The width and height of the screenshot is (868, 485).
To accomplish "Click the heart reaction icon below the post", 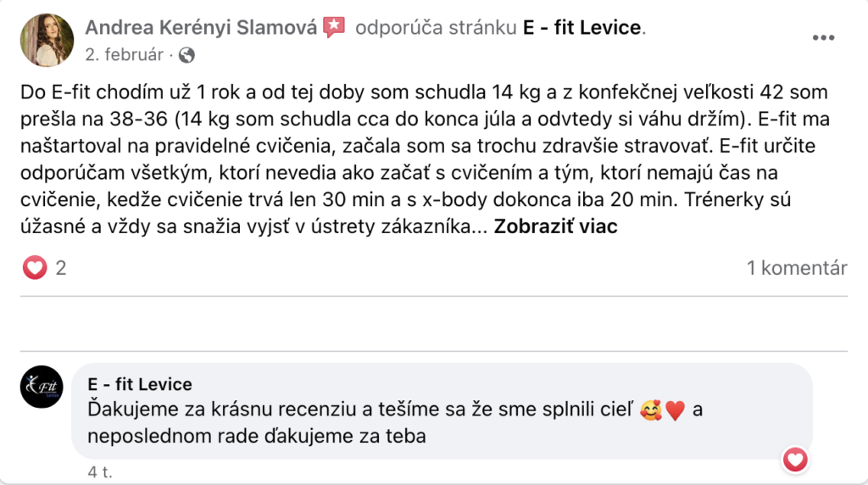I will [34, 269].
